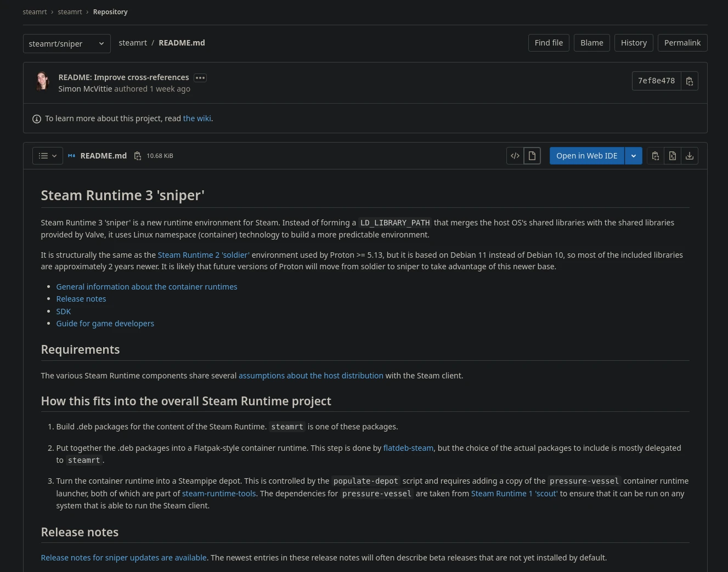The height and width of the screenshot is (572, 728).
Task: Open Simon McVittie's avatar
Action: 42,81
